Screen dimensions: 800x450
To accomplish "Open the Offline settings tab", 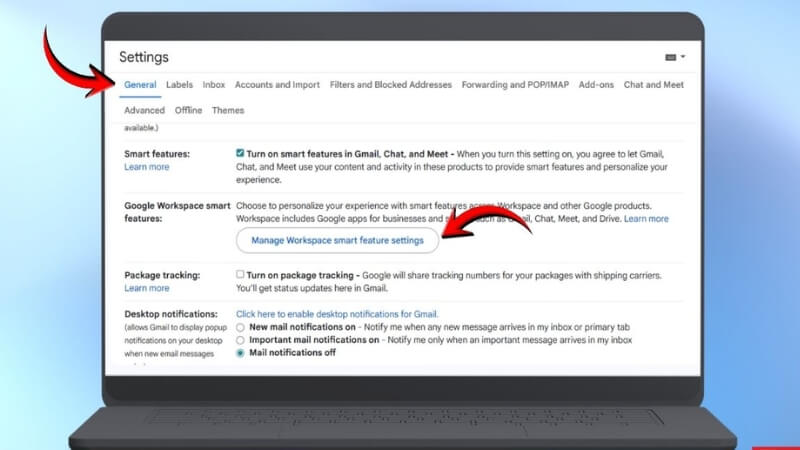I will click(188, 110).
